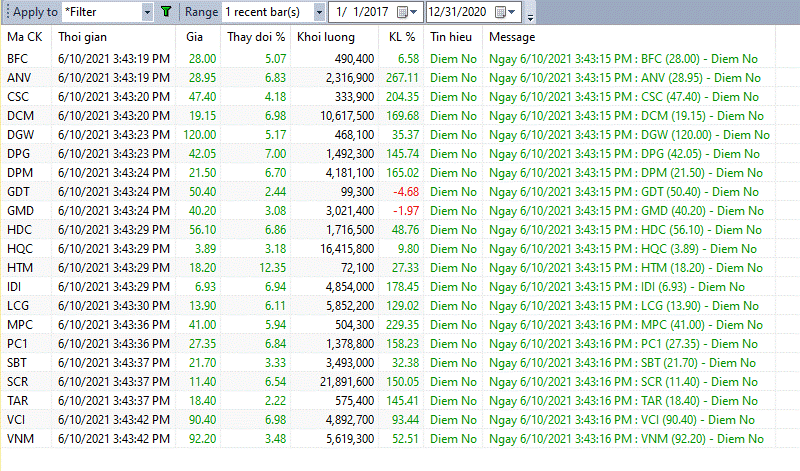
Task: Click the 267.11 KL % value
Action: (403, 78)
